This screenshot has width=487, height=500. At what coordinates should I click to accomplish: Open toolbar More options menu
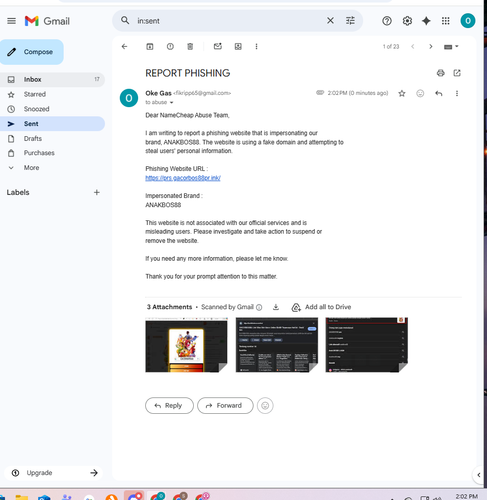[x=256, y=46]
